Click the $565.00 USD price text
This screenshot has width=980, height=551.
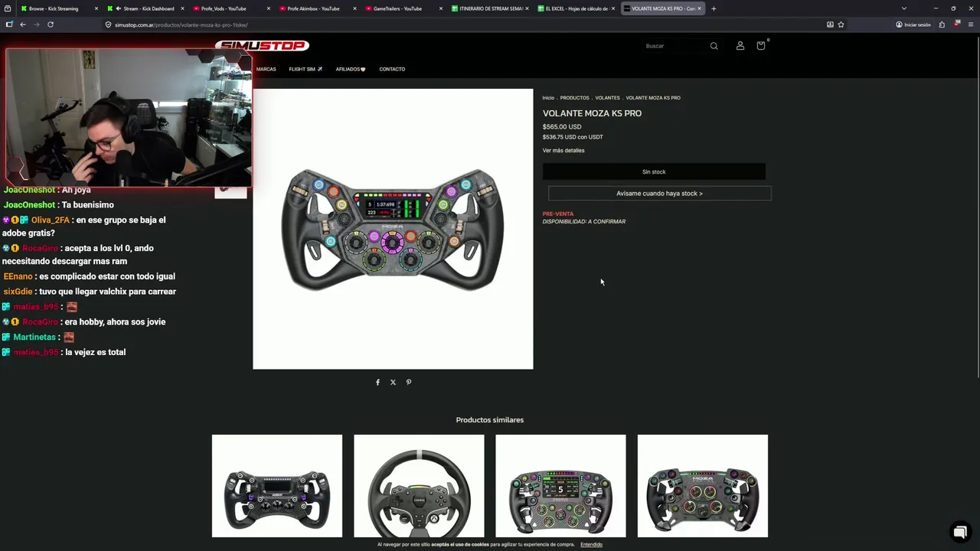pyautogui.click(x=562, y=127)
